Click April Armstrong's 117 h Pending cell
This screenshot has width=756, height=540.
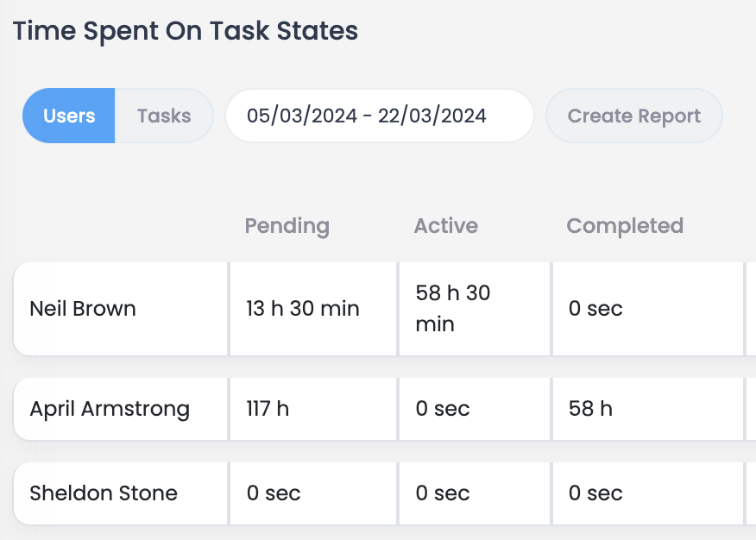pos(268,408)
